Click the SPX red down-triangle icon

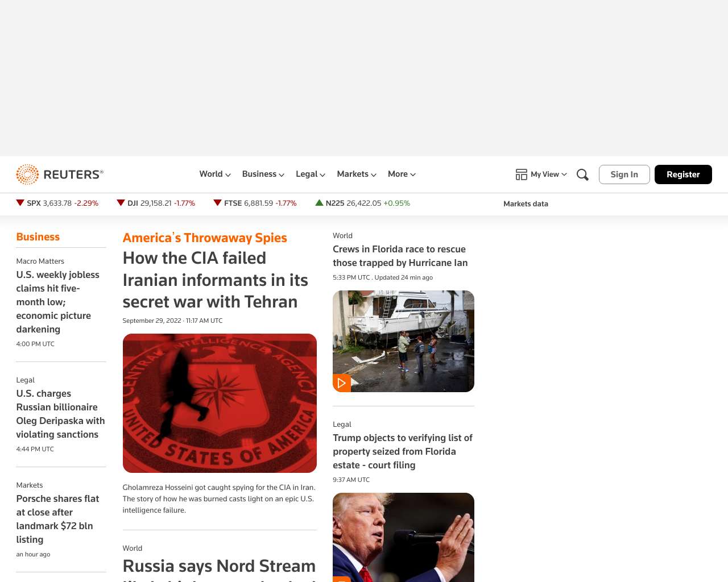click(20, 203)
